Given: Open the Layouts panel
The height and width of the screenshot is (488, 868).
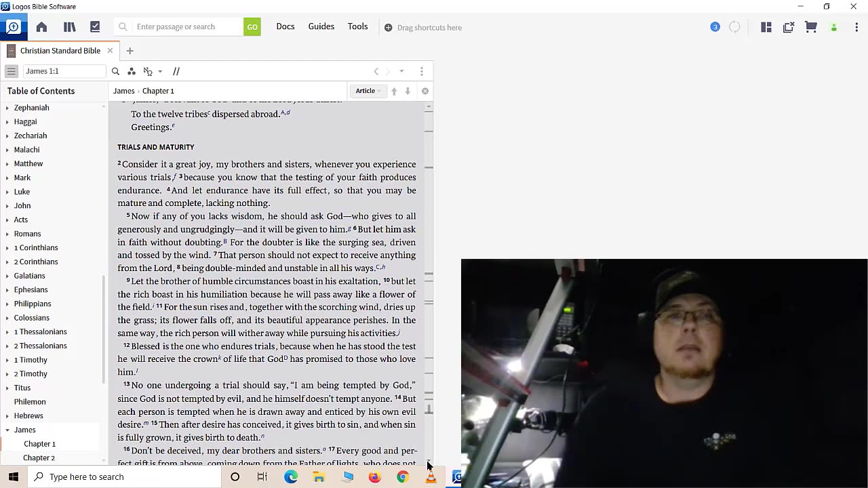Looking at the screenshot, I should point(766,27).
